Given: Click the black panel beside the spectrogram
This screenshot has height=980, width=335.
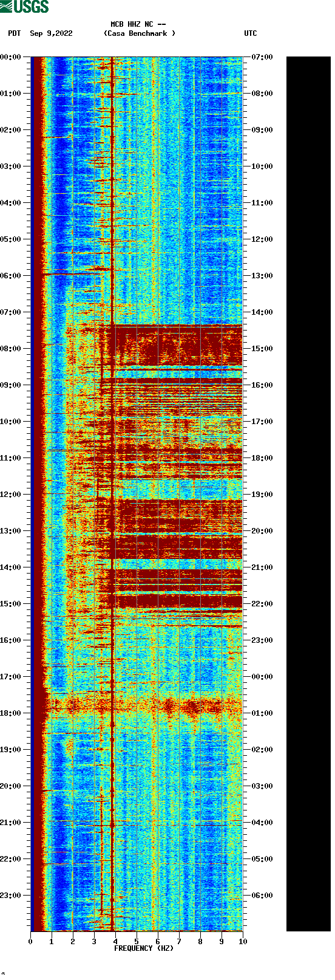Looking at the screenshot, I should pyautogui.click(x=308, y=494).
